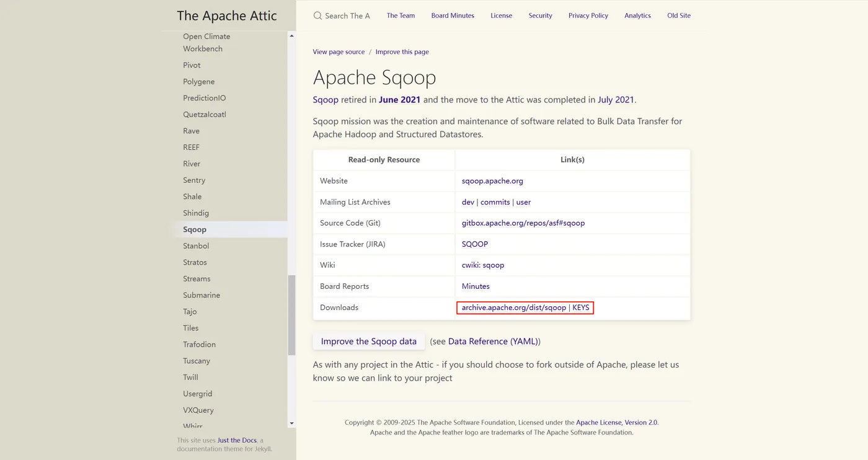Follow the July 2021 link
The height and width of the screenshot is (460, 868).
coord(616,99)
